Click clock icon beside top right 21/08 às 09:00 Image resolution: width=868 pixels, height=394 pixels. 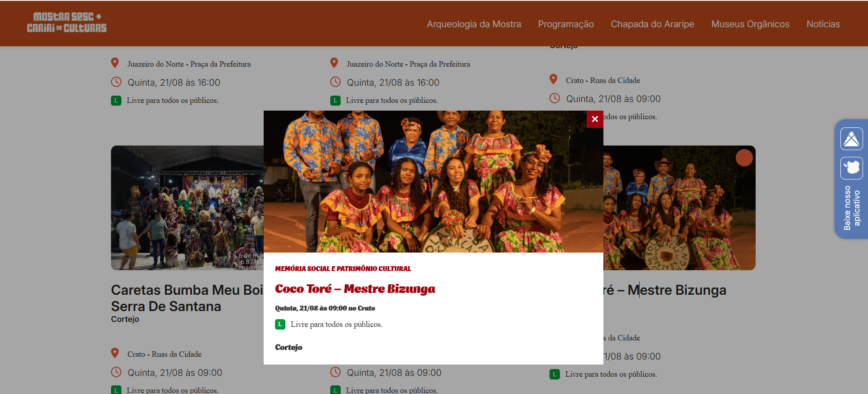(555, 98)
